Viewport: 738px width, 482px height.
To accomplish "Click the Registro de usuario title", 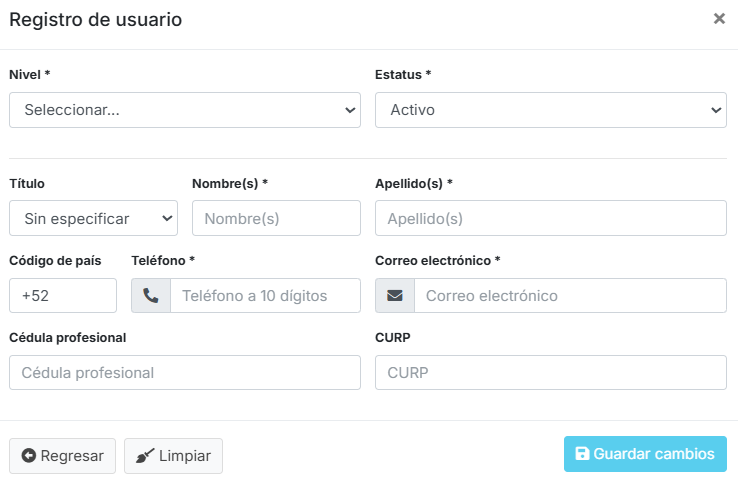I will (x=96, y=19).
